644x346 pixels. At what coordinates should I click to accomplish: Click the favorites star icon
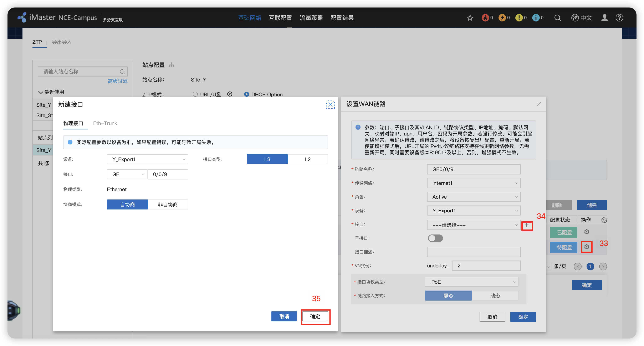pyautogui.click(x=470, y=18)
